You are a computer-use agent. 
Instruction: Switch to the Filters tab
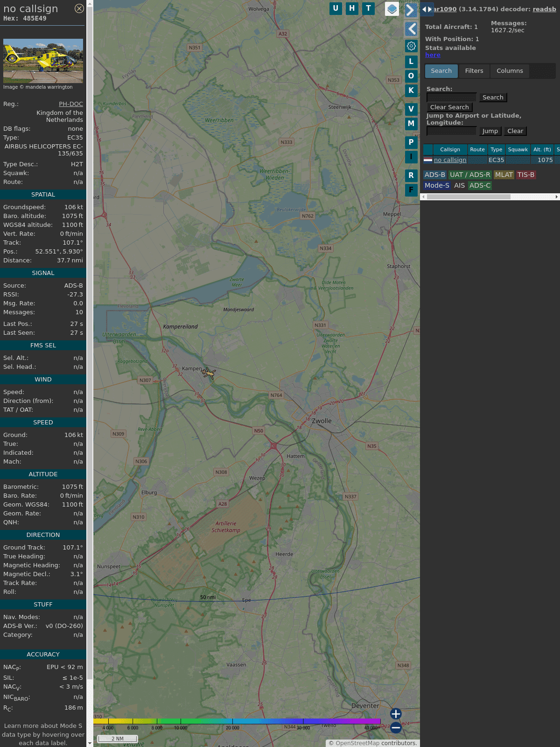click(x=474, y=71)
